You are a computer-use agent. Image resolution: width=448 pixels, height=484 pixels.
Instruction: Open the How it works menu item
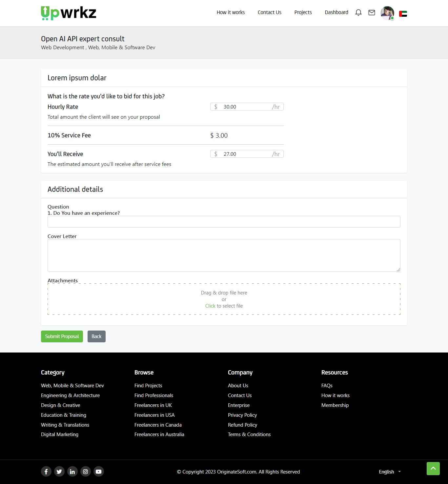coord(231,12)
